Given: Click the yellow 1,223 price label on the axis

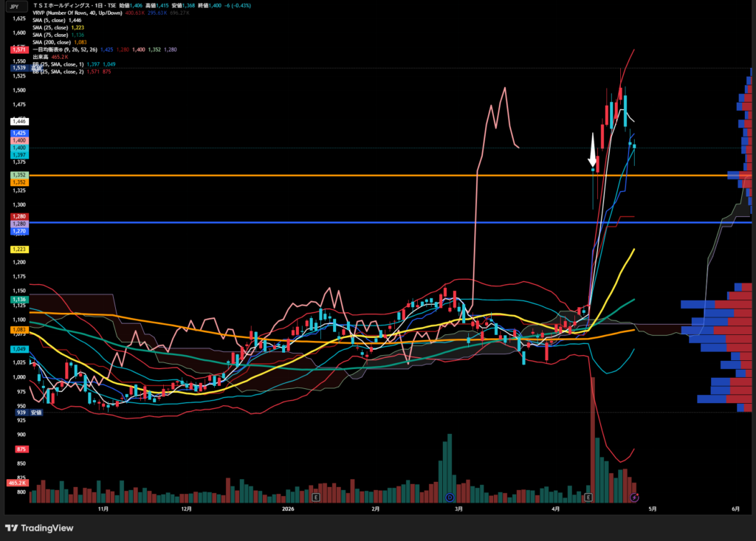Looking at the screenshot, I should [x=19, y=250].
